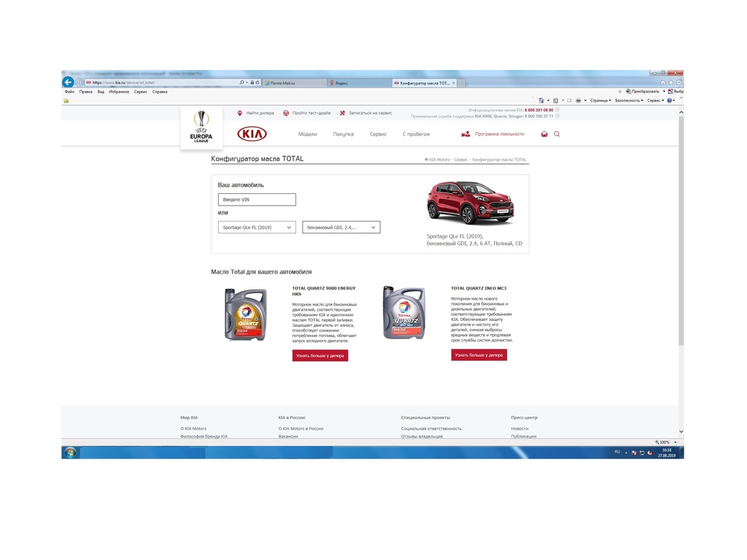Click the search magnifier in the address bar
Viewport: 747px width, 560px height.
(241, 82)
